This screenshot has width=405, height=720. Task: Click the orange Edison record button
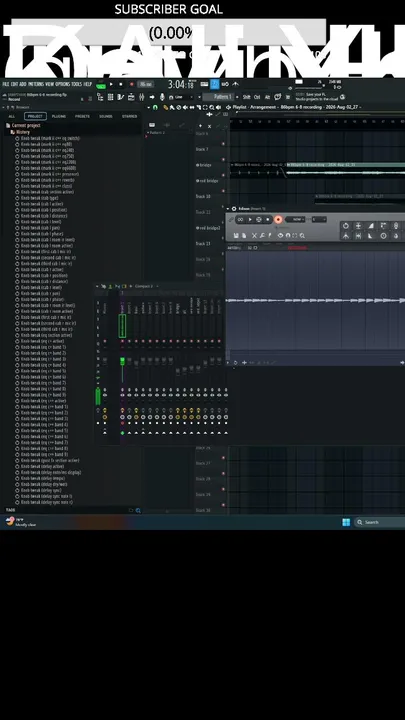pyautogui.click(x=278, y=219)
